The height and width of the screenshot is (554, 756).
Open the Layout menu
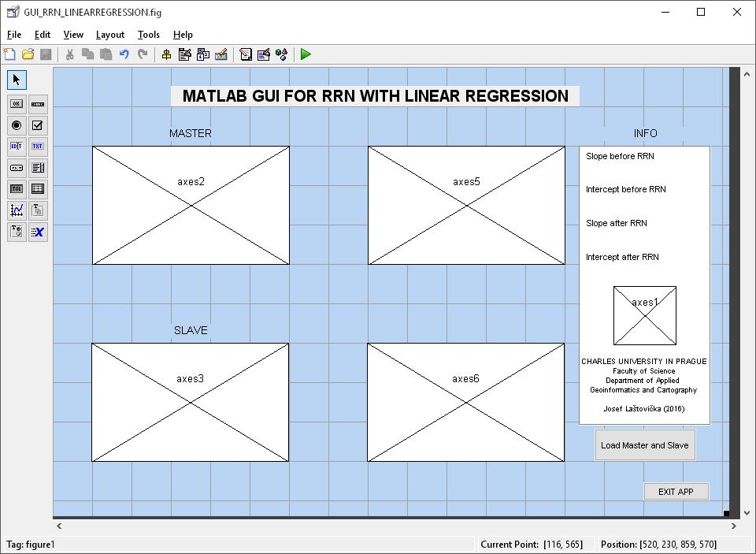tap(110, 35)
